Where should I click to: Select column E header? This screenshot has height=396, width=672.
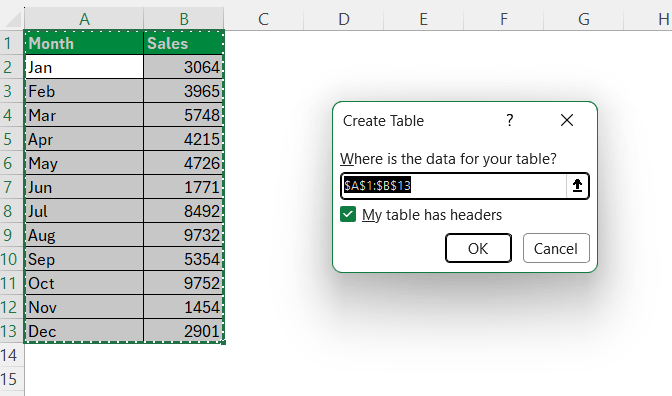423,19
